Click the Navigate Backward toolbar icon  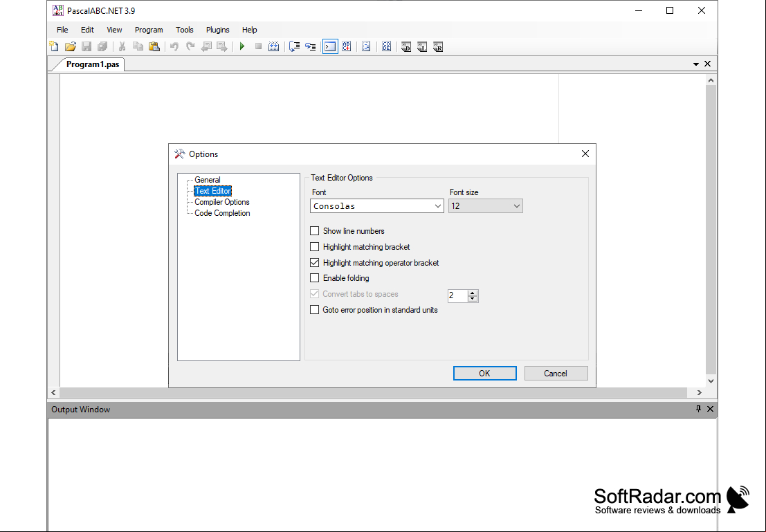click(x=206, y=46)
